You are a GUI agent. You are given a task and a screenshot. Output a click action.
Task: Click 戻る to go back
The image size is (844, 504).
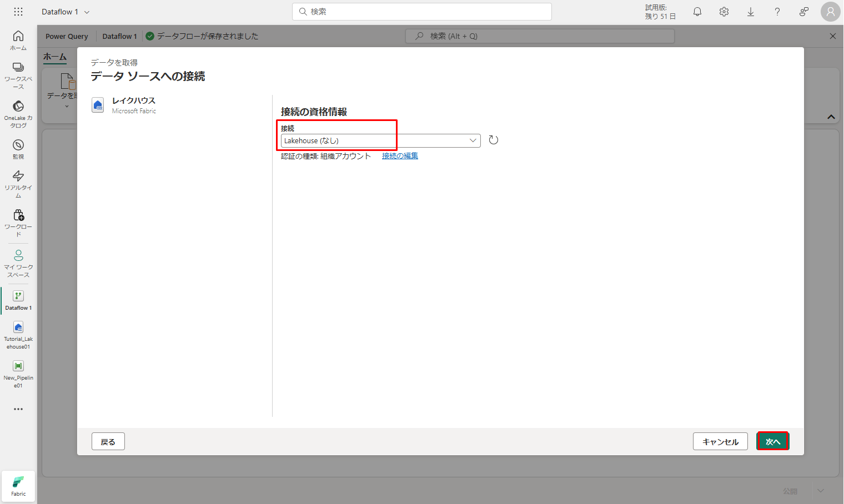(x=108, y=442)
